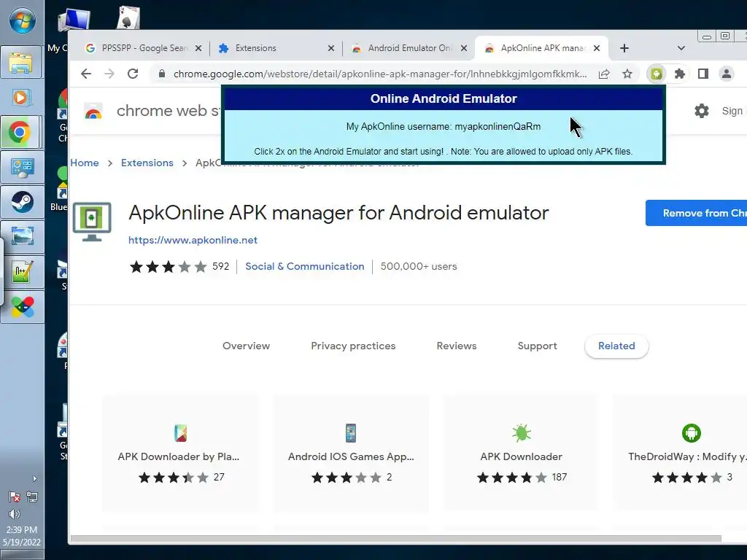Bookmark this page with the star icon
The height and width of the screenshot is (560, 747).
627,74
